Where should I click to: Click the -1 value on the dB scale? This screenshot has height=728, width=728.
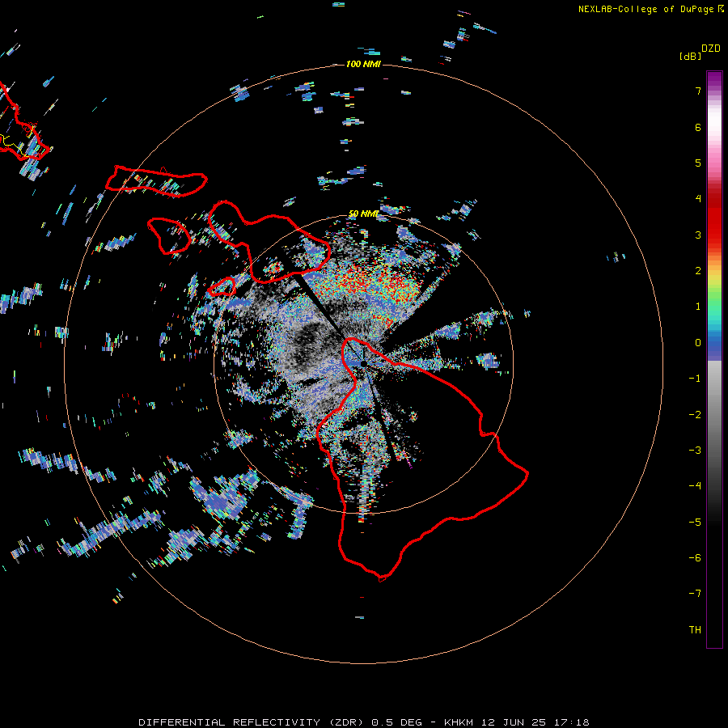695,379
